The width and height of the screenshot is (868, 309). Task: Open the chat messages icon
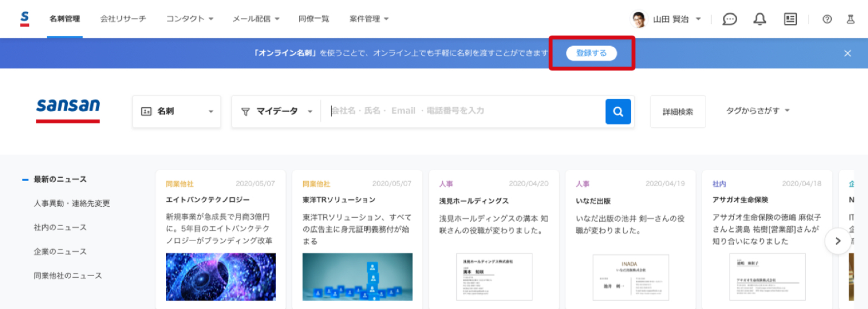coord(729,19)
